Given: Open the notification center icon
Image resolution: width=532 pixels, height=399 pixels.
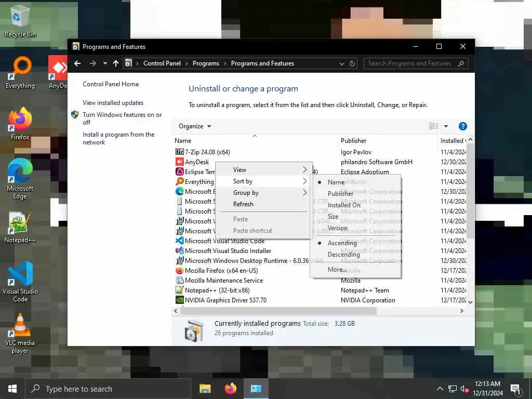Looking at the screenshot, I should 515,389.
